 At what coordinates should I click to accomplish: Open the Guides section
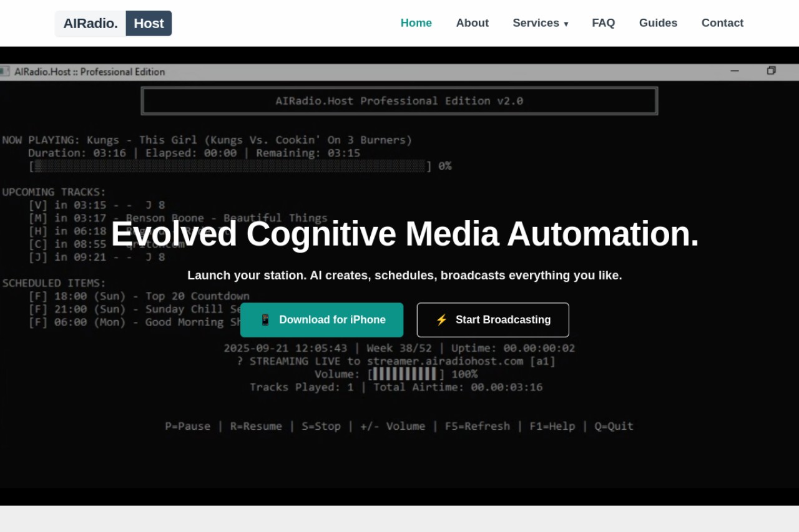pos(658,23)
